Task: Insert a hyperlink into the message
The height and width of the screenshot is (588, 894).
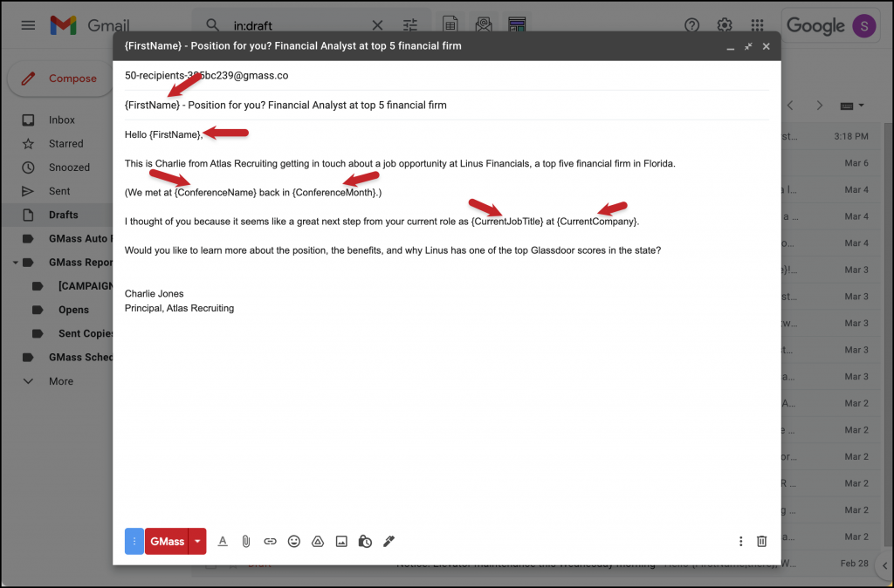Action: [x=270, y=541]
